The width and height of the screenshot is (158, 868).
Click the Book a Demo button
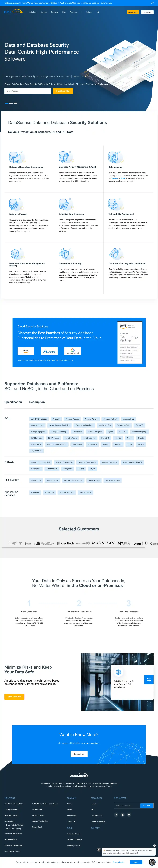[x=133, y=12]
